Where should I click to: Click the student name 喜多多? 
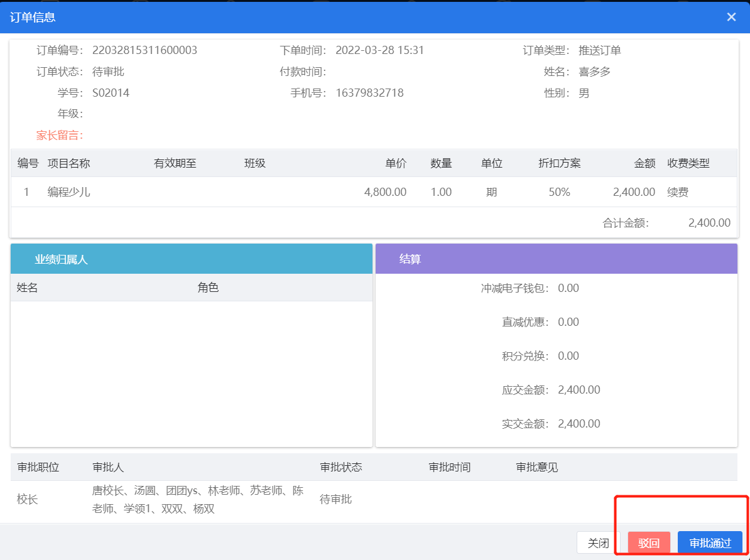coord(595,72)
